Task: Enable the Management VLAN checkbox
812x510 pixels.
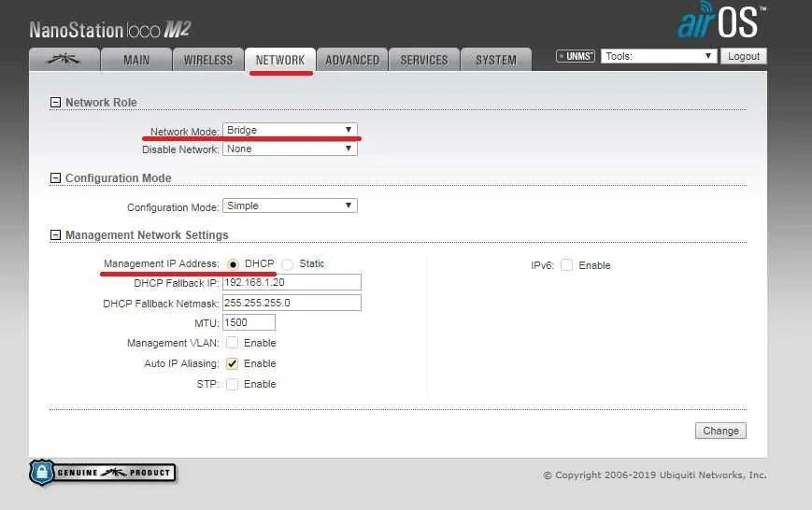Action: coord(232,343)
